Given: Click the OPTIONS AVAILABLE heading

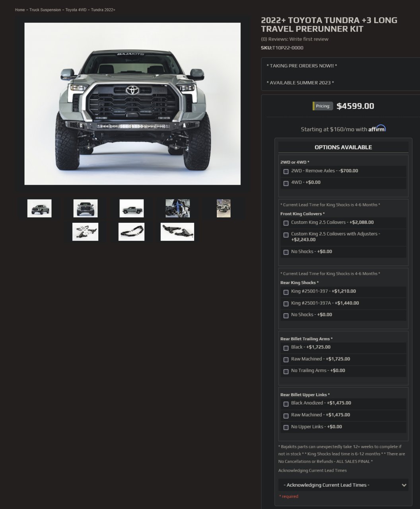Looking at the screenshot, I should [343, 147].
